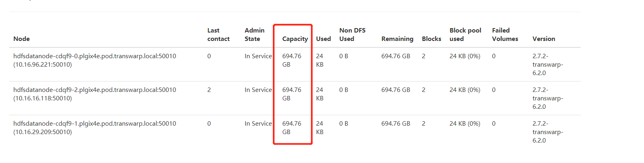644x163 pixels.
Task: Click In Service for hdfsdatanode-cdqf9-0 row
Action: coord(258,56)
